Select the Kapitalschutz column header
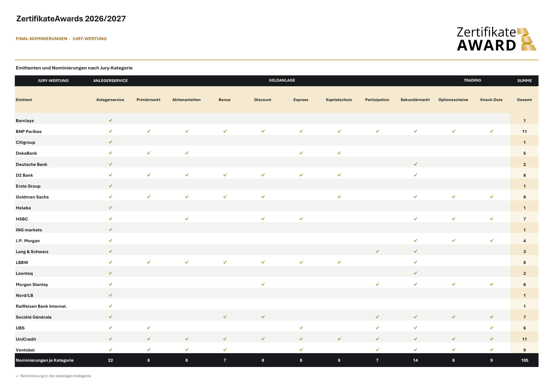Image resolution: width=554 pixels, height=392 pixels. pyautogui.click(x=339, y=100)
